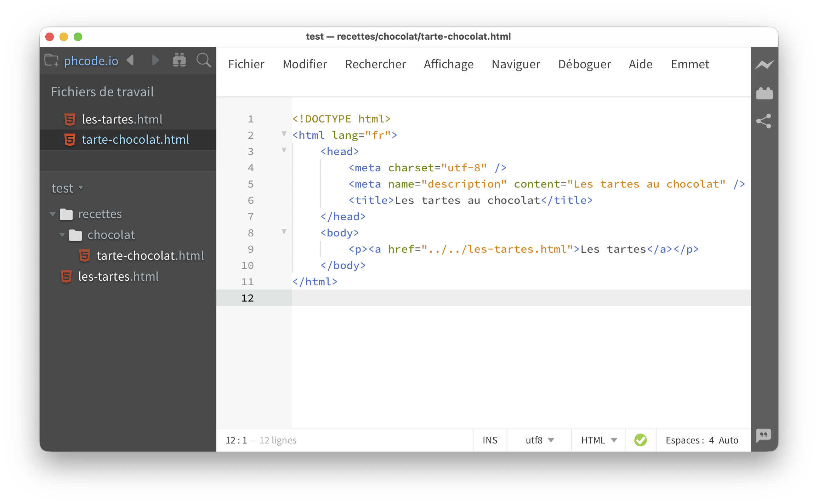The image size is (818, 504).
Task: Launch live preview with the lightning icon
Action: pos(764,64)
